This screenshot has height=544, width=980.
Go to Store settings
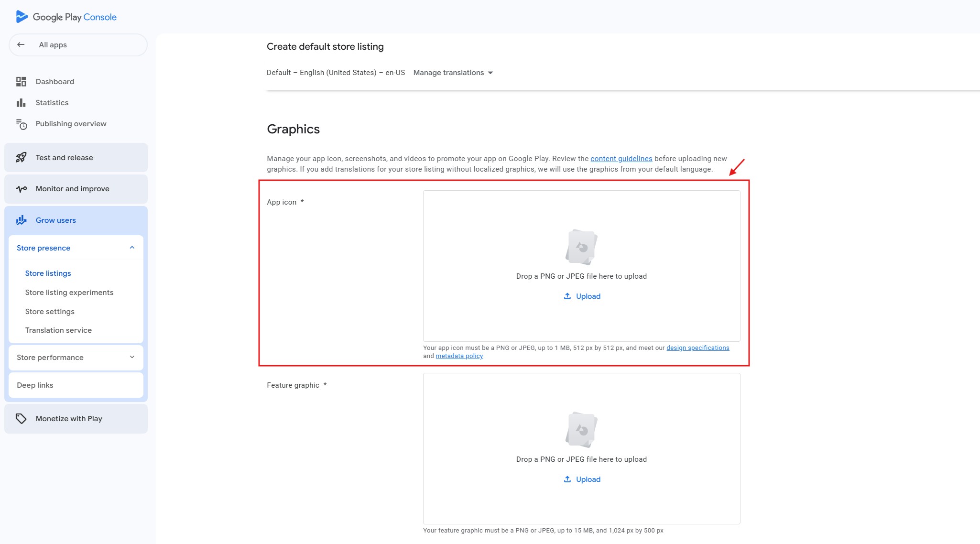50,312
